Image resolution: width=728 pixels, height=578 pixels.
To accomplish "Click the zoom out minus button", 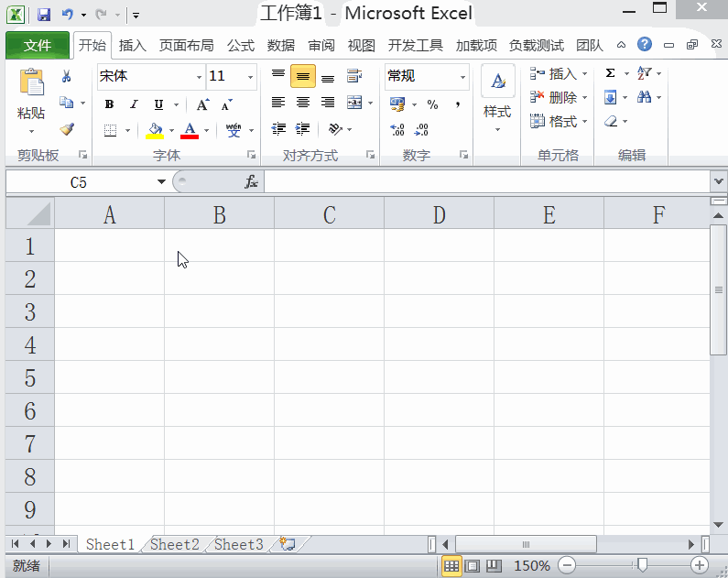I will click(x=567, y=565).
